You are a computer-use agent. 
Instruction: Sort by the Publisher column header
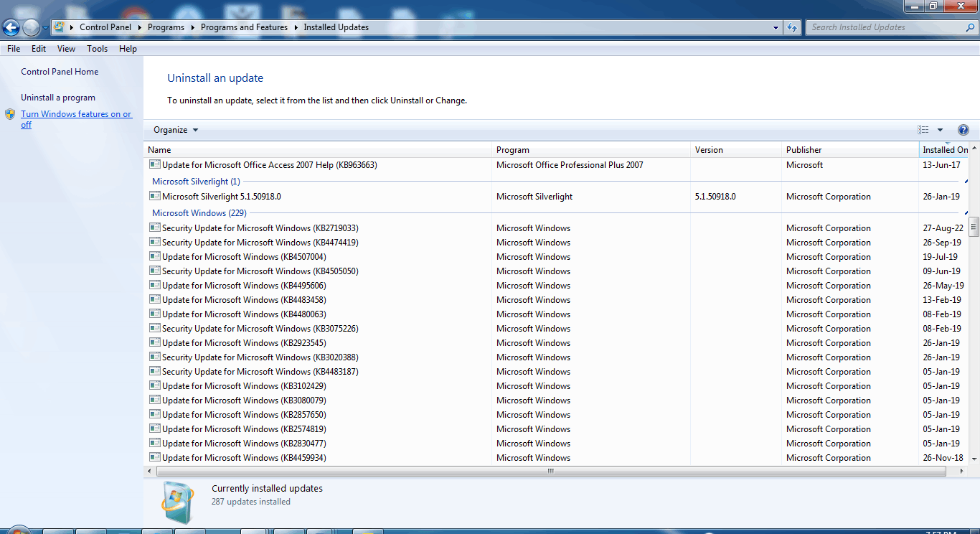(850, 150)
